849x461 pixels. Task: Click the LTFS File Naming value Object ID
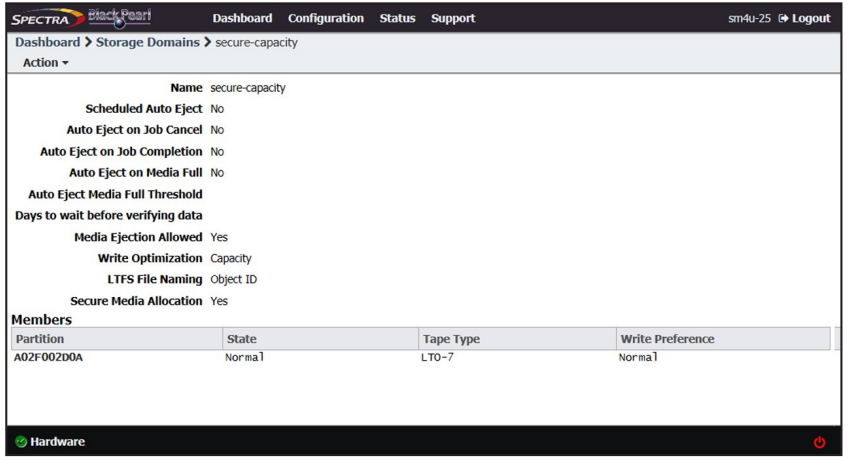coord(233,280)
